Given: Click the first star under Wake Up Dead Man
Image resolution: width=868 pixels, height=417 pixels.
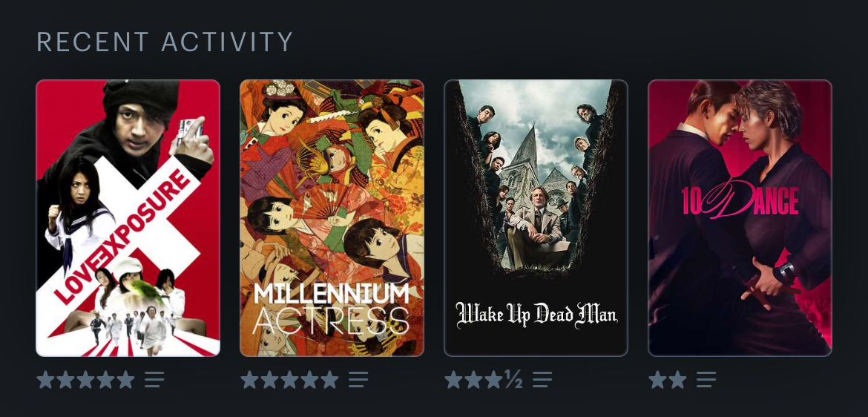Looking at the screenshot, I should coord(453,380).
